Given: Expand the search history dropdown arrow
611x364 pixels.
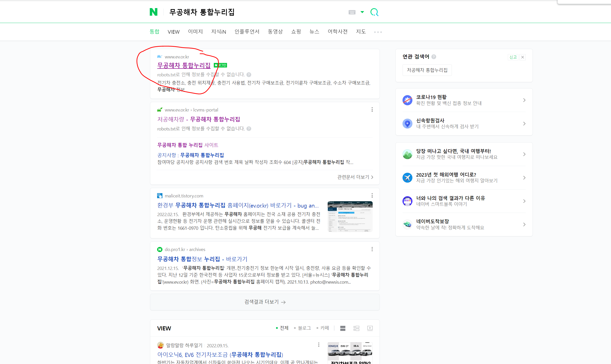Looking at the screenshot, I should [x=362, y=12].
